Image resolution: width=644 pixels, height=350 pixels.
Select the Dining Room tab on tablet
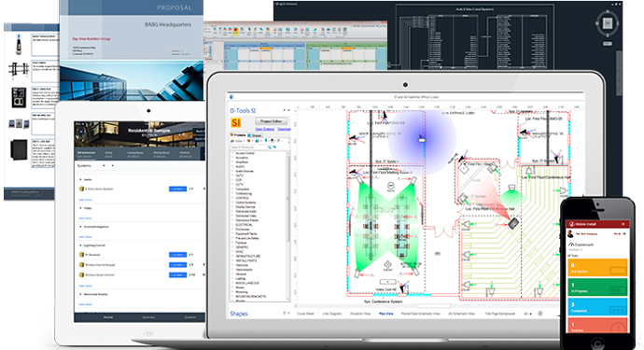161,154
